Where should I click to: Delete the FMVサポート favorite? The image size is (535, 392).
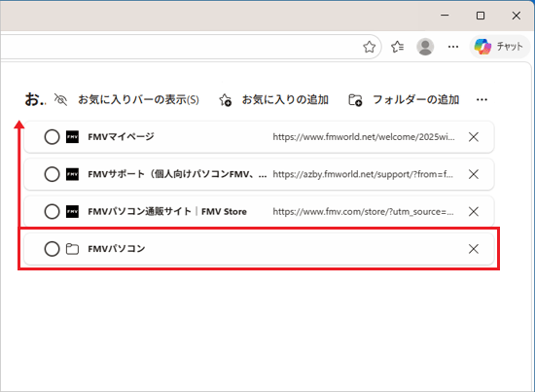pyautogui.click(x=474, y=174)
